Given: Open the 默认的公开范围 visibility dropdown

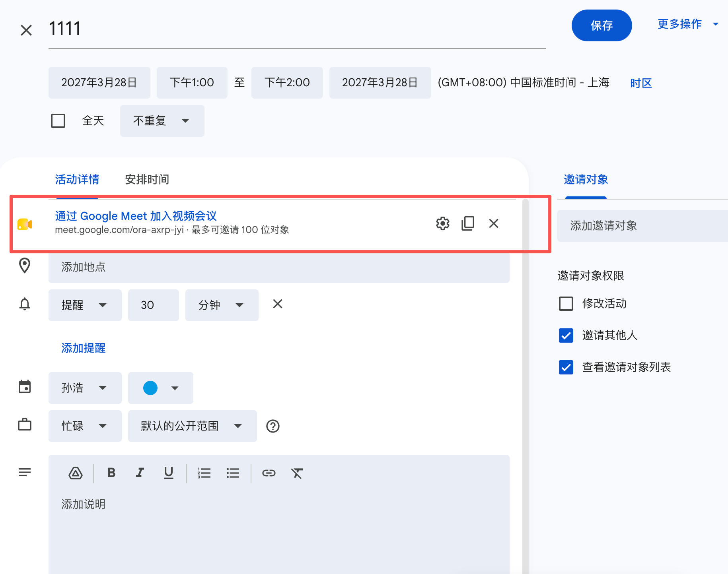Looking at the screenshot, I should point(193,426).
